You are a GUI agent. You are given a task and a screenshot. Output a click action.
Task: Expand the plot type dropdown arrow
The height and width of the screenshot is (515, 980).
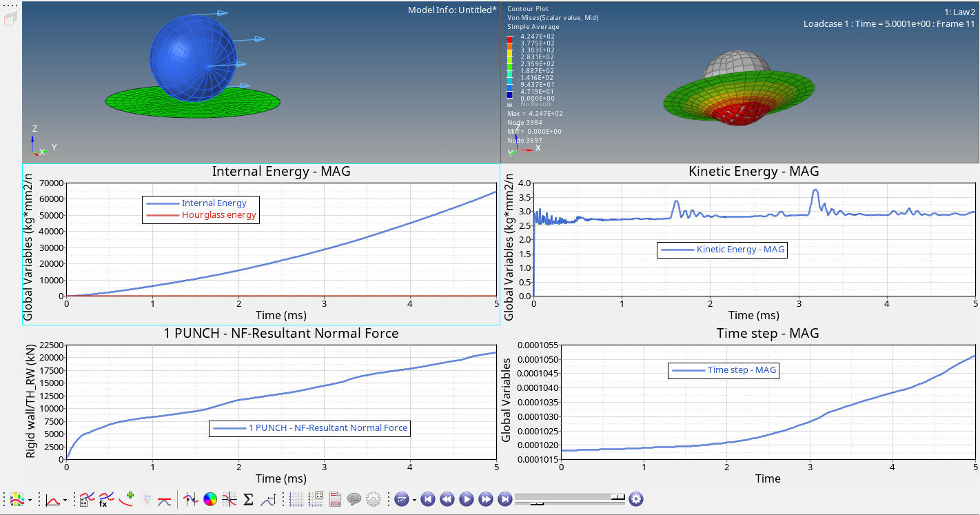(x=65, y=500)
